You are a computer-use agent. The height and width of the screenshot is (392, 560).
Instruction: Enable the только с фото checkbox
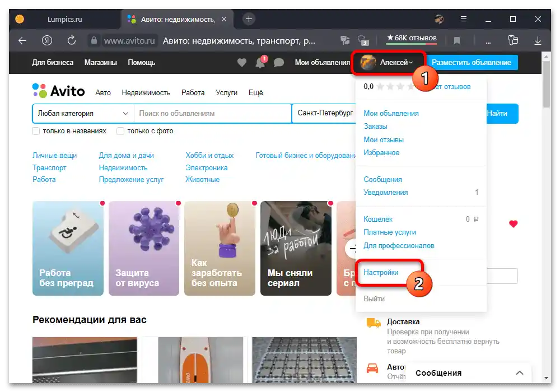tap(120, 131)
